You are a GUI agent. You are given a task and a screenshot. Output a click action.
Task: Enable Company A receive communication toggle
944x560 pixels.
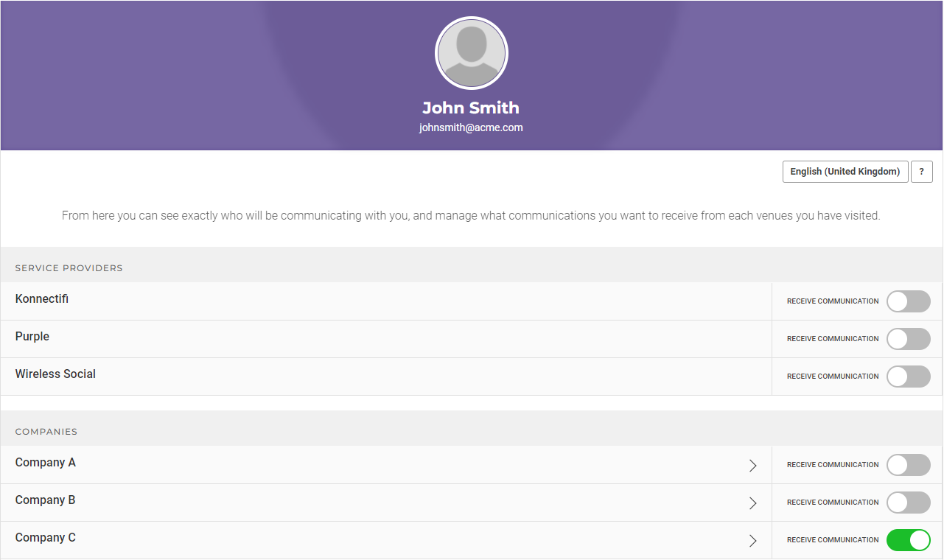(908, 465)
